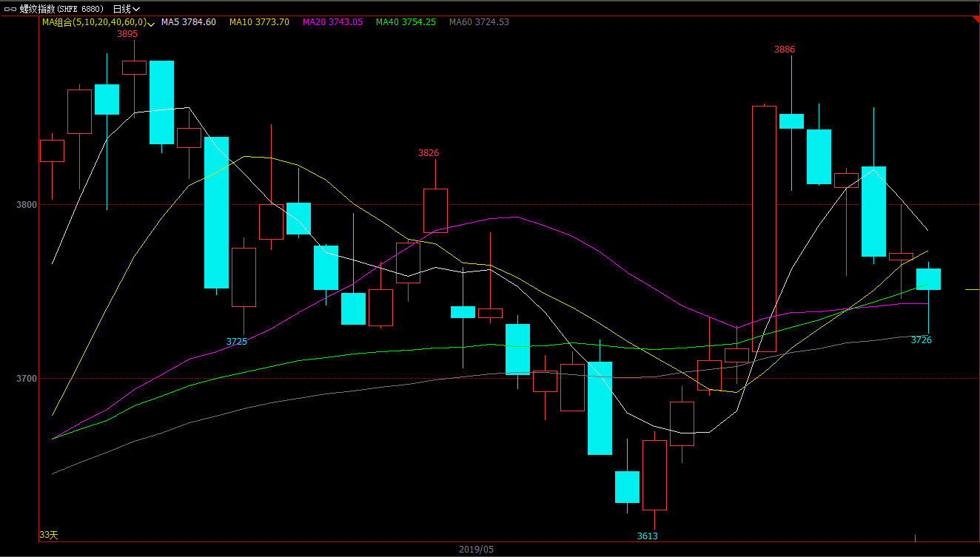Image resolution: width=980 pixels, height=557 pixels.
Task: Select the red candlestick directly above 3613
Action: point(654,475)
